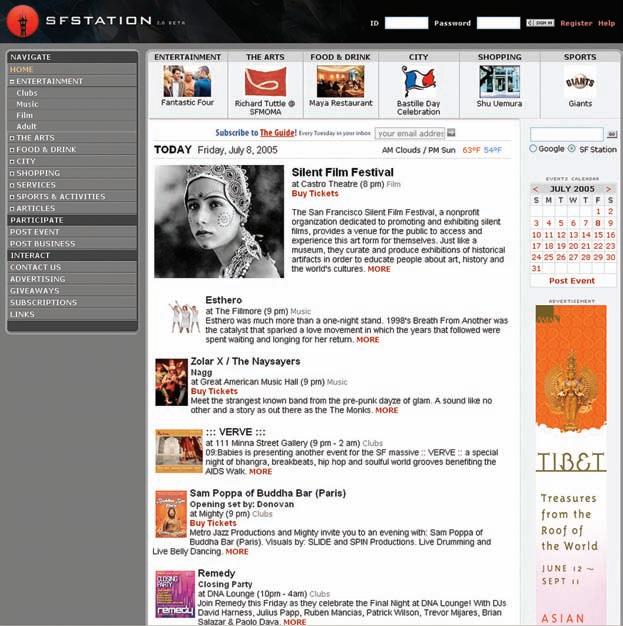The width and height of the screenshot is (623, 626).
Task: Click the Sign In button
Action: tap(540, 23)
